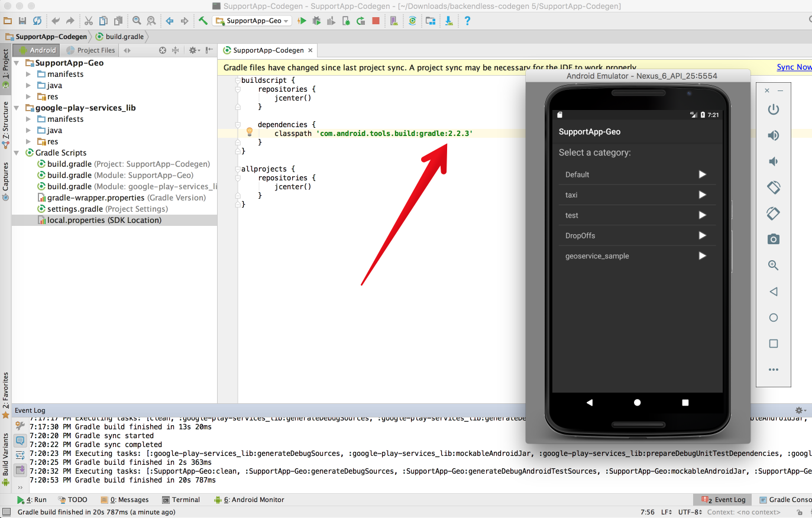812x518 pixels.
Task: Open the Terminal tool window
Action: [181, 500]
